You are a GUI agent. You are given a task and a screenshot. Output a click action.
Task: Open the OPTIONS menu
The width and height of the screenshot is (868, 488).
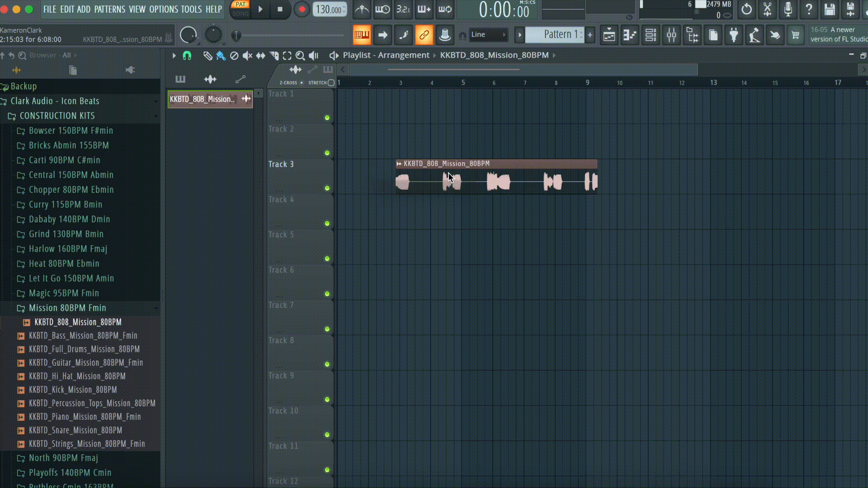click(x=164, y=9)
